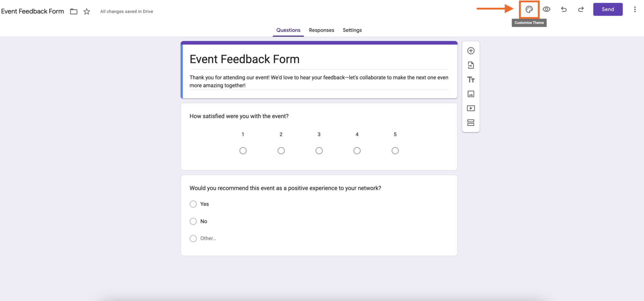Import questions from another form

[x=471, y=65]
